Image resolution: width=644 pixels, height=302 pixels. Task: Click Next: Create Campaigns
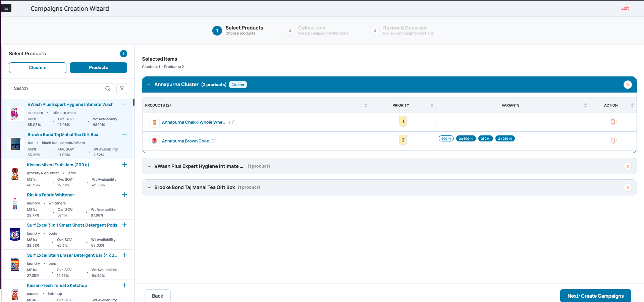[595, 296]
